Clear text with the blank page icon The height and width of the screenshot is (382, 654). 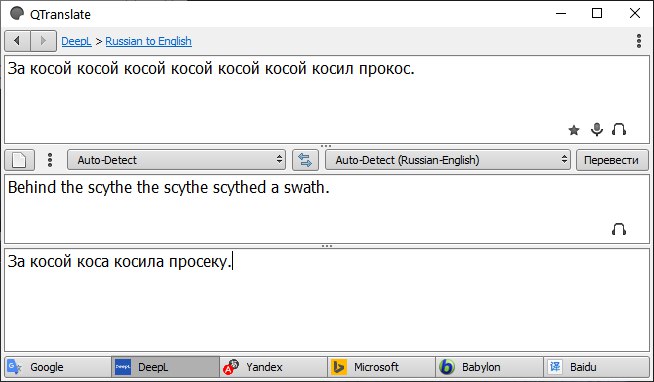(19, 160)
